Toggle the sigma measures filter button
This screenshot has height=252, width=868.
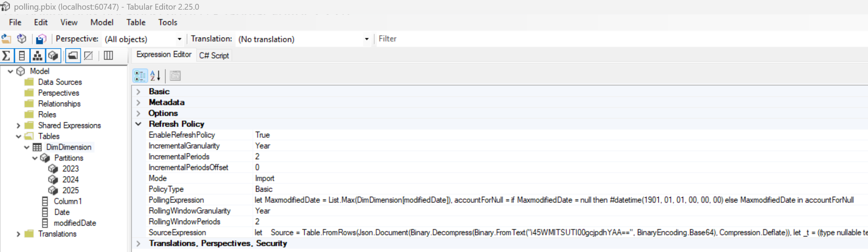coord(7,56)
